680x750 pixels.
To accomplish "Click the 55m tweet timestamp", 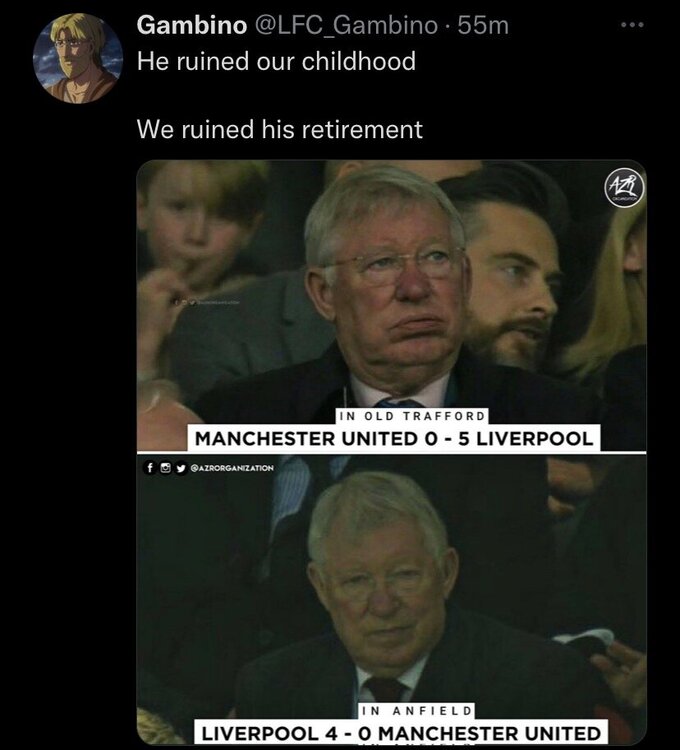I will [x=483, y=25].
